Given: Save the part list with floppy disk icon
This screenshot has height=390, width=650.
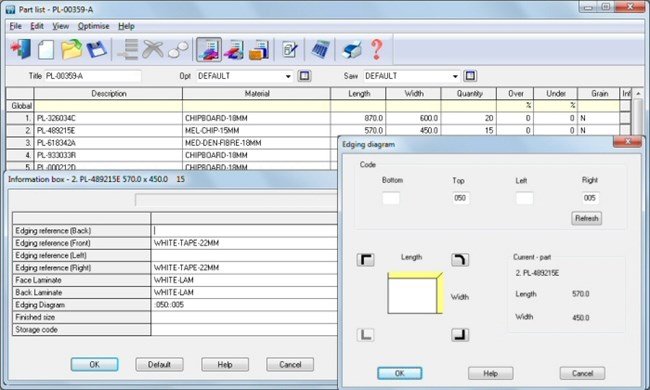Looking at the screenshot, I should pos(97,49).
